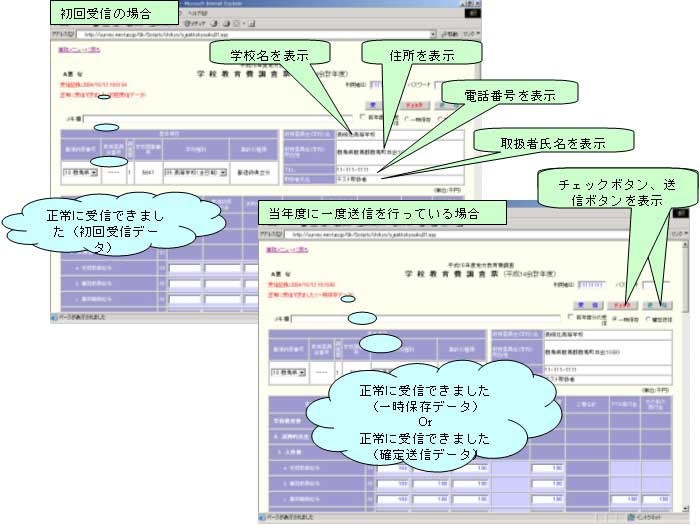
Task: Click the メモ欄 memo field in back window
Action: click(x=218, y=119)
